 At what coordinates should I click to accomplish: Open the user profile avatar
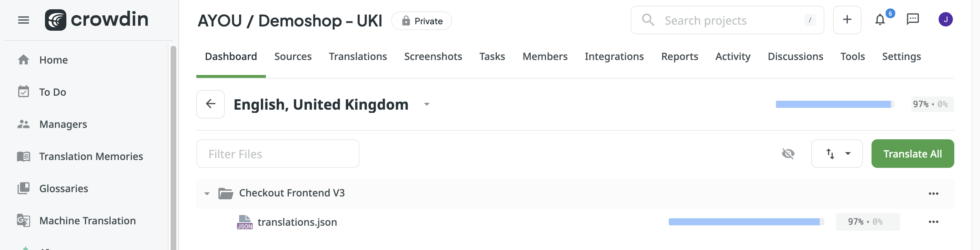coord(945,19)
